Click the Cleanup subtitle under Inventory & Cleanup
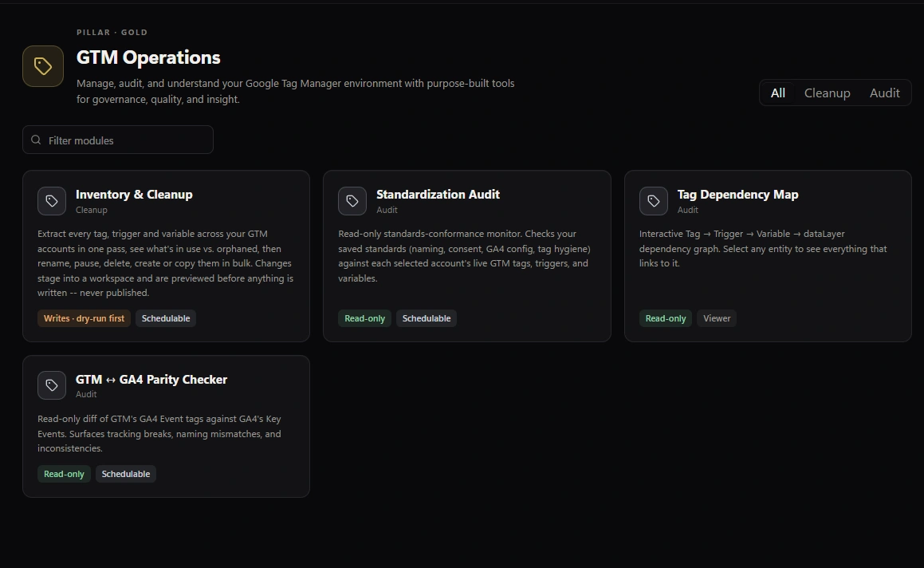 point(92,210)
